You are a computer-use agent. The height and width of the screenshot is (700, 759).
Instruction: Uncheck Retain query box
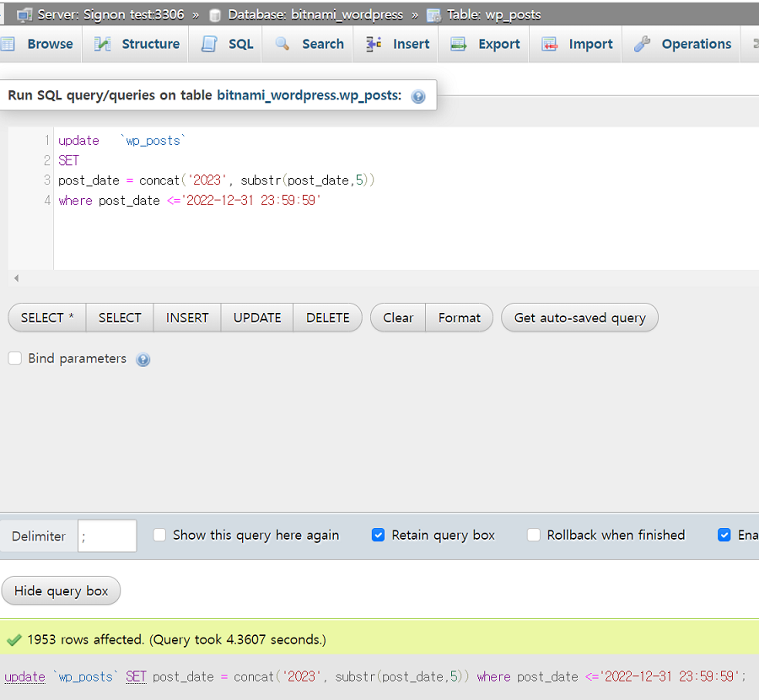pos(379,535)
